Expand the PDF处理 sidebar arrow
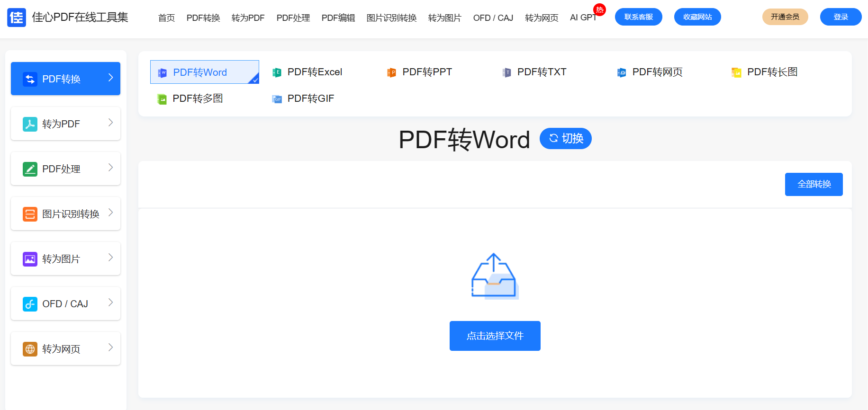The height and width of the screenshot is (410, 868). coord(110,168)
